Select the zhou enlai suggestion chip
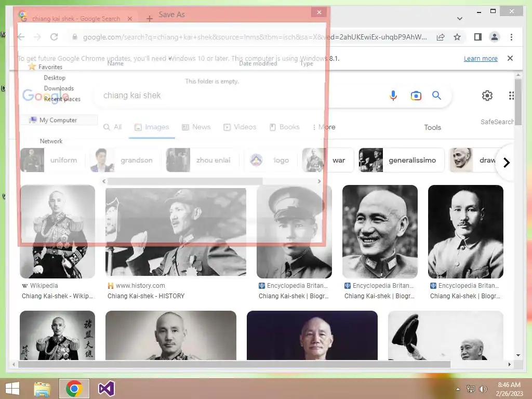 pyautogui.click(x=202, y=160)
